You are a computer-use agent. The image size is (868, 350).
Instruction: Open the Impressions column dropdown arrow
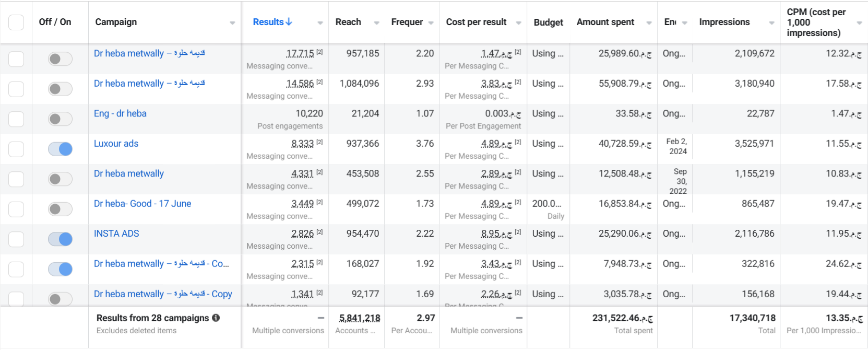[771, 23]
